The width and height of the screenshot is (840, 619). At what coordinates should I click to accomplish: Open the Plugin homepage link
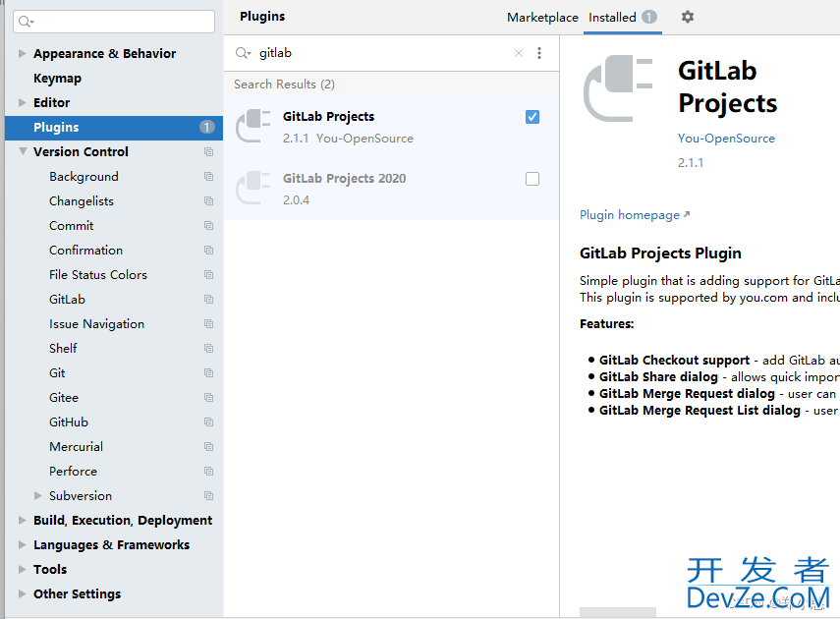point(635,215)
